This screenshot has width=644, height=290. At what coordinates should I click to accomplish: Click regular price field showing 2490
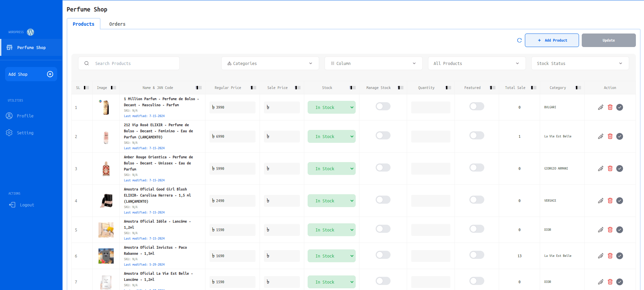pyautogui.click(x=232, y=201)
